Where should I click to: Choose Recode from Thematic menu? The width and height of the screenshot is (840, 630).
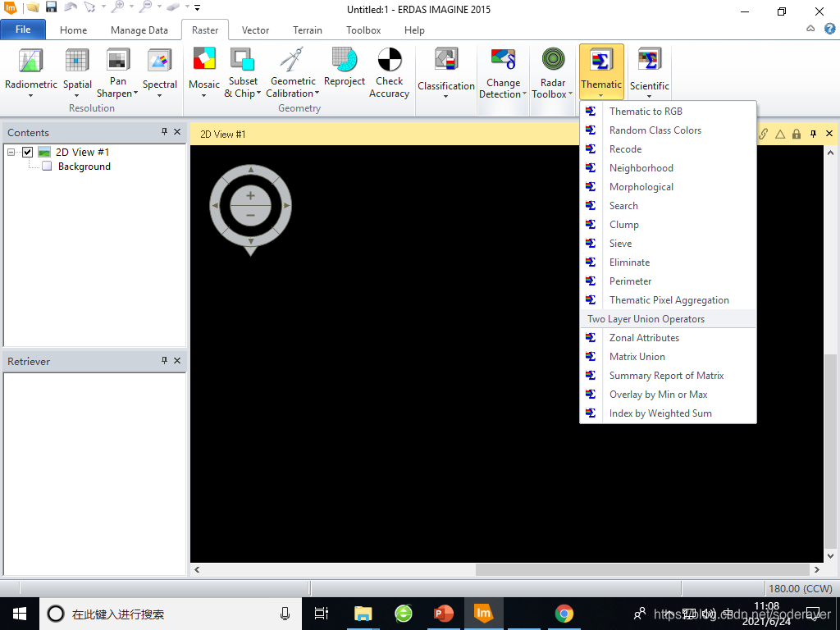pyautogui.click(x=668, y=149)
